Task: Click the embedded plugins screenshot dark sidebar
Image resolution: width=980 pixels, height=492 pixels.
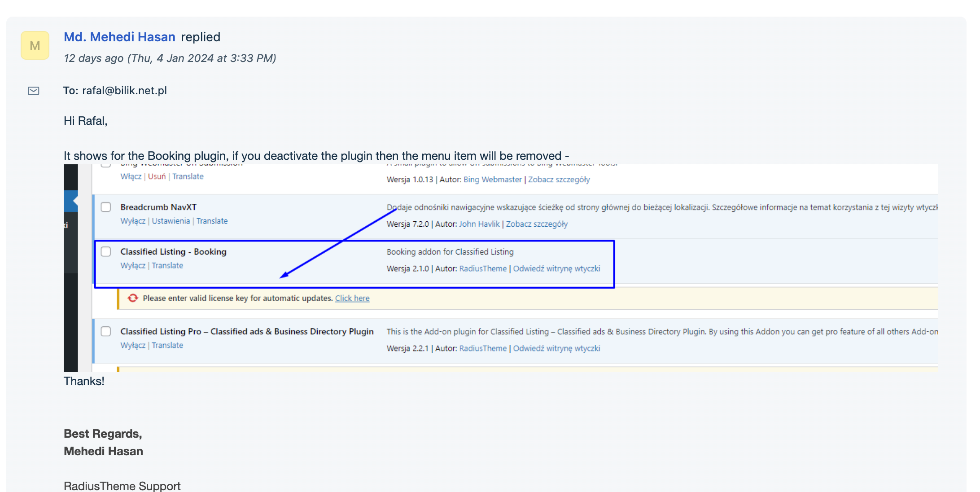Action: coord(70,268)
